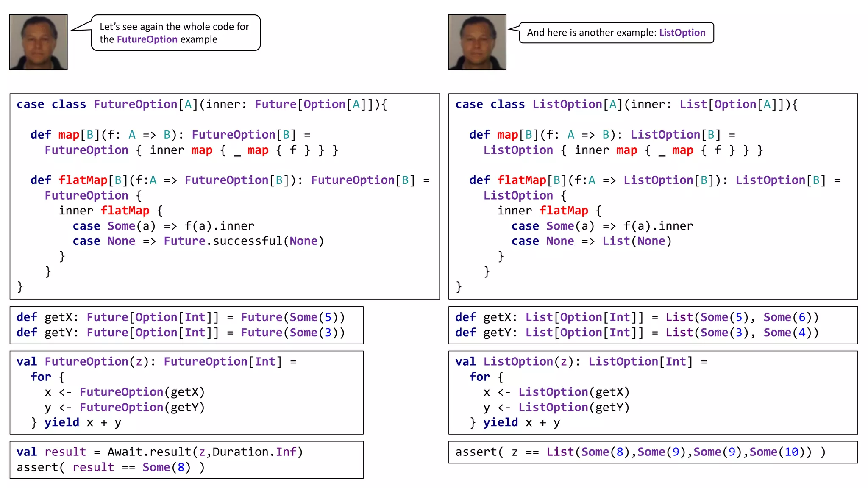Click 'def flatMap[B]' line in ListOption class

655,180
